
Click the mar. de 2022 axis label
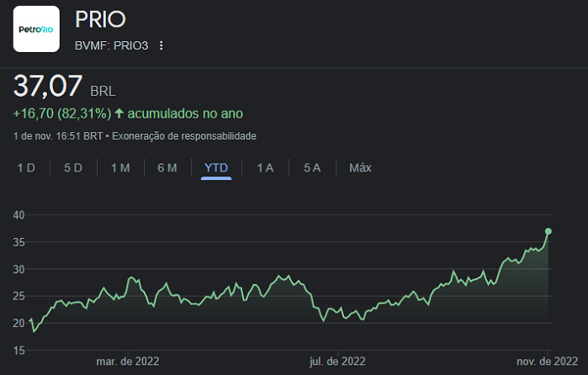point(128,362)
